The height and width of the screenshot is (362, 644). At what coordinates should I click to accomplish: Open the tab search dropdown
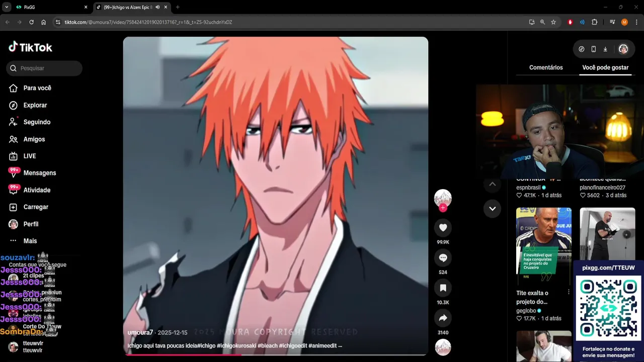(7, 7)
